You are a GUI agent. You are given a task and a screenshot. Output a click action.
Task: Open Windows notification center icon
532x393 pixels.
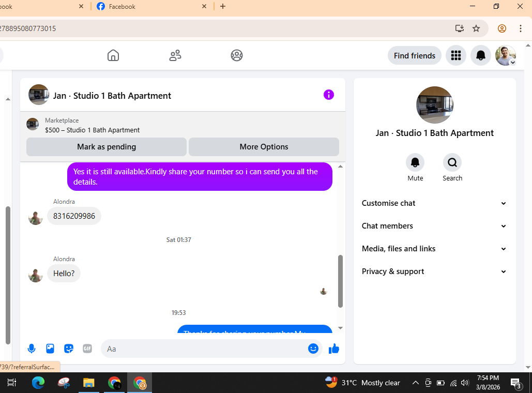coord(516,383)
